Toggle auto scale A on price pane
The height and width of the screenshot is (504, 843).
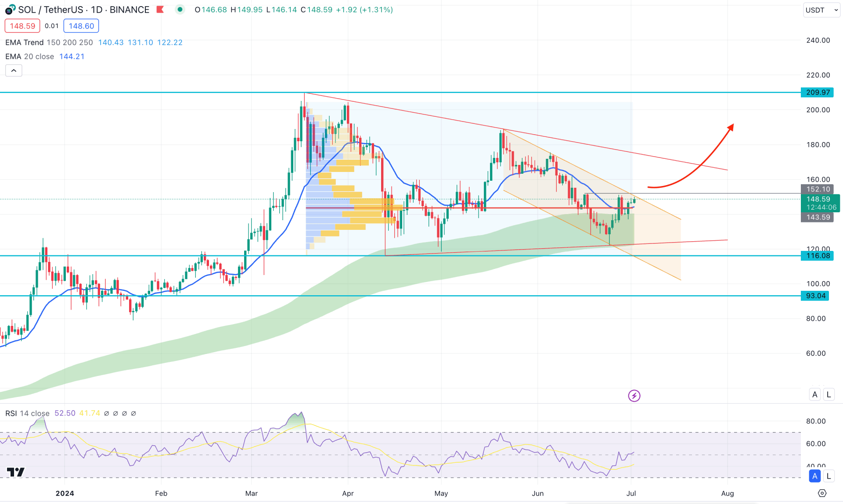pyautogui.click(x=815, y=394)
